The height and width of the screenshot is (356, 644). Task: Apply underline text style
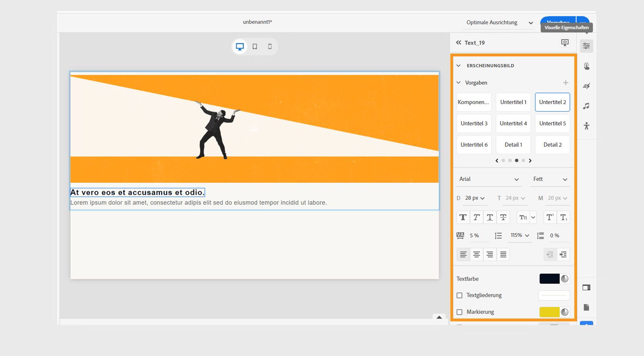tap(490, 217)
